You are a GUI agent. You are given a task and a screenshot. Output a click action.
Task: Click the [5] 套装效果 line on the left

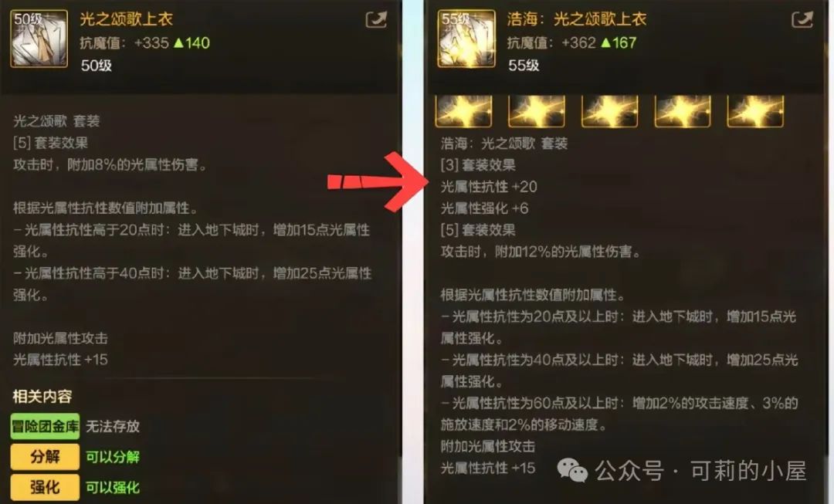click(50, 143)
